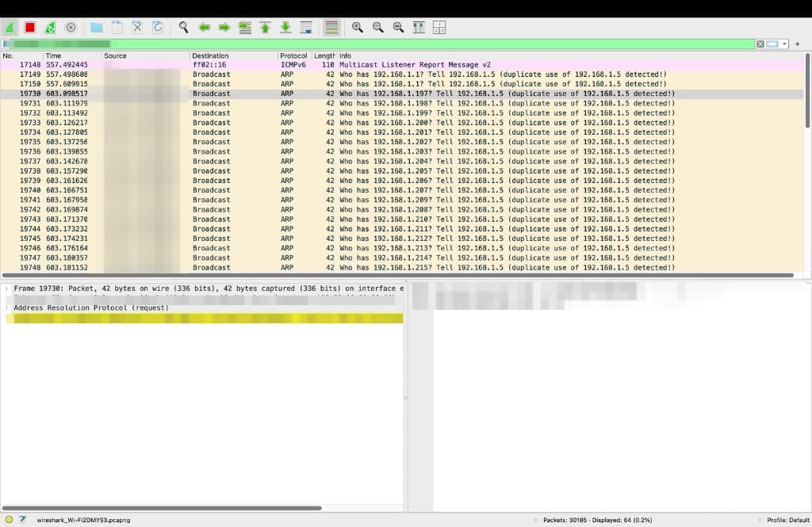
Task: Clear the display filter field
Action: click(760, 44)
